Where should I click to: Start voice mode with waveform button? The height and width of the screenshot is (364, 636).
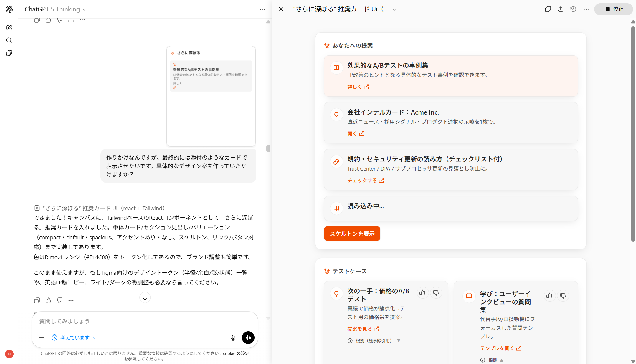(x=248, y=338)
